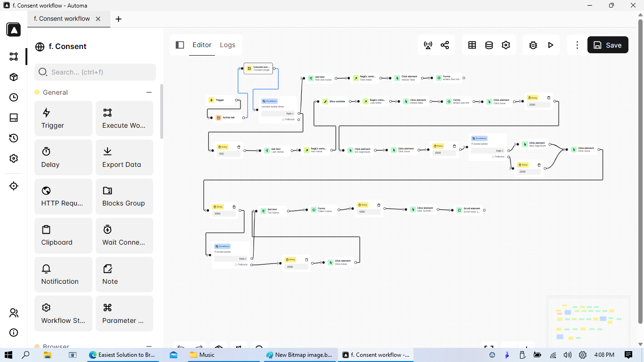This screenshot has width=644, height=362.
Task: Open the workflow table icon
Action: (x=472, y=45)
